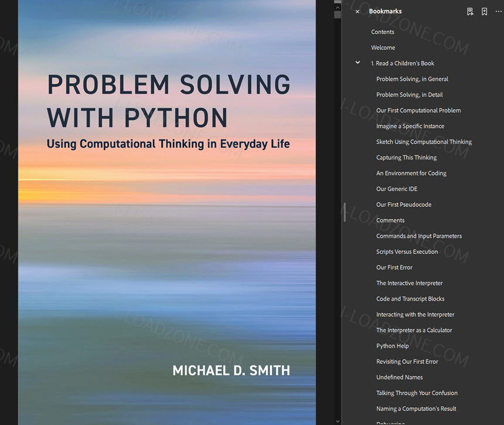
Task: Open 'Revisiting Our First Error' bookmark
Action: click(x=407, y=362)
